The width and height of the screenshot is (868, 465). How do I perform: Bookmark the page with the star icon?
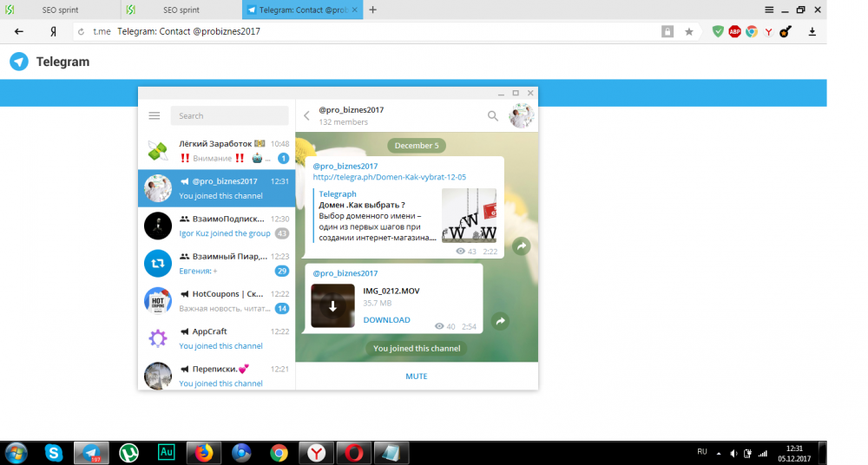click(688, 32)
